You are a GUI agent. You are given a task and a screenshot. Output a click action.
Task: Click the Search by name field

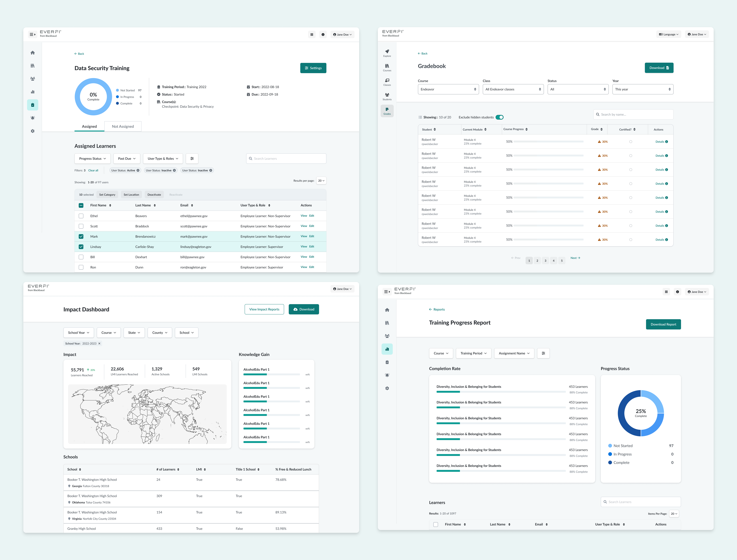(x=633, y=114)
